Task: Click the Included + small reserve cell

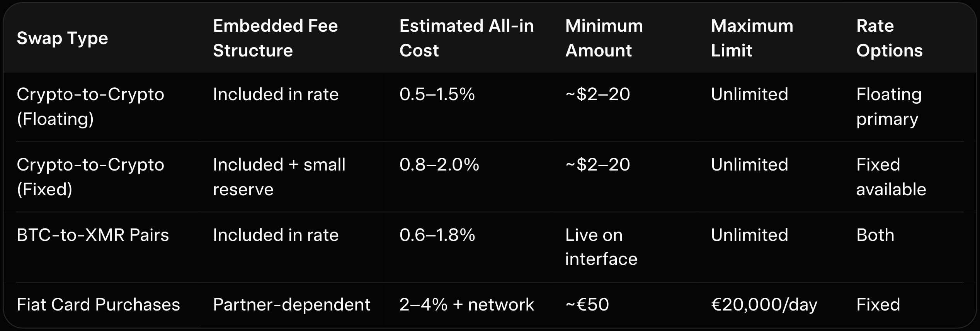Action: [279, 177]
